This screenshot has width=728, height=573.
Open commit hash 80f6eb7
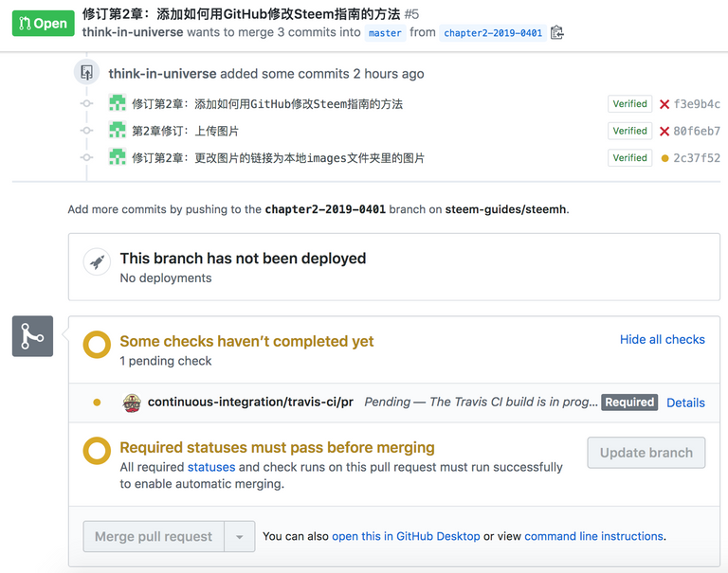pyautogui.click(x=697, y=131)
